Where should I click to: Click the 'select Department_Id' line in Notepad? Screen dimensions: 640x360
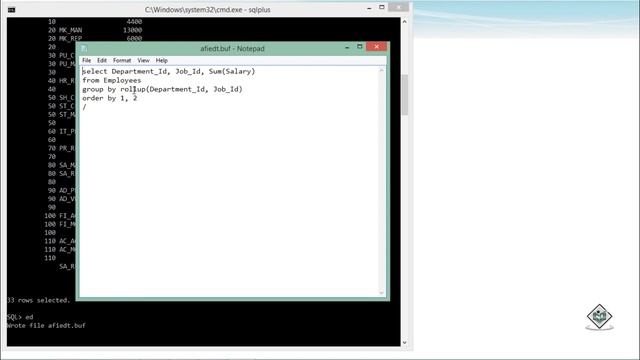coord(169,71)
